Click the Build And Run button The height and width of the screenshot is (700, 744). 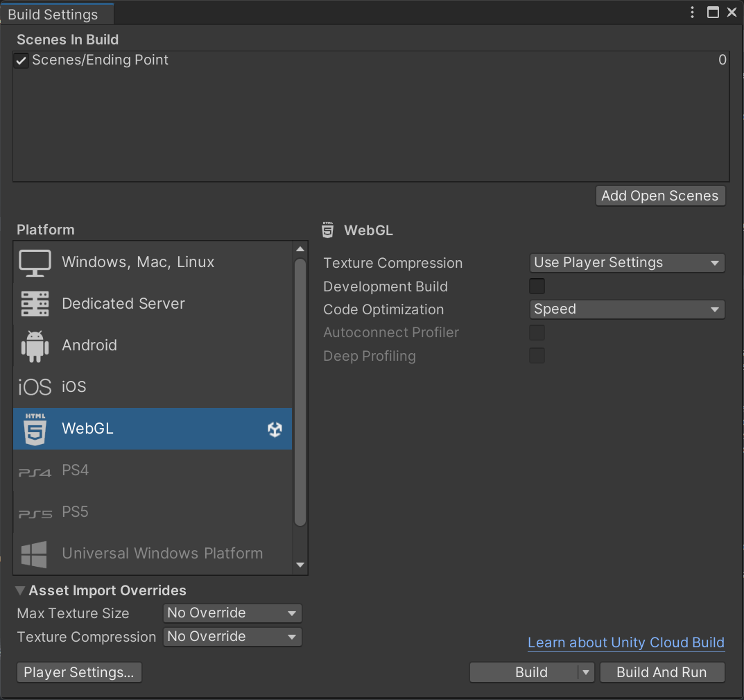click(662, 672)
